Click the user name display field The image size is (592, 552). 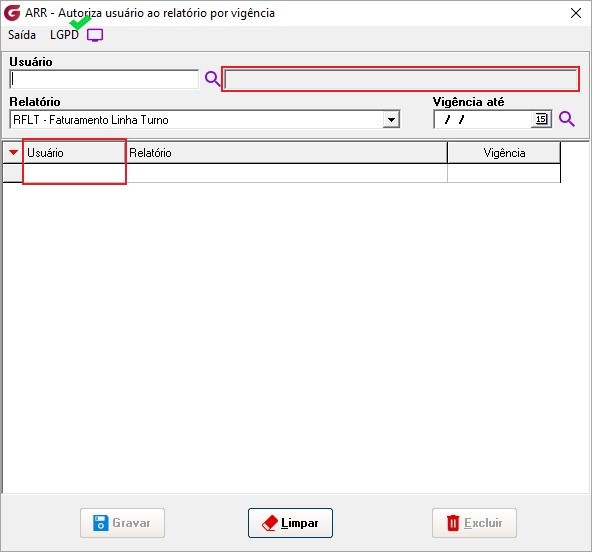tap(400, 79)
